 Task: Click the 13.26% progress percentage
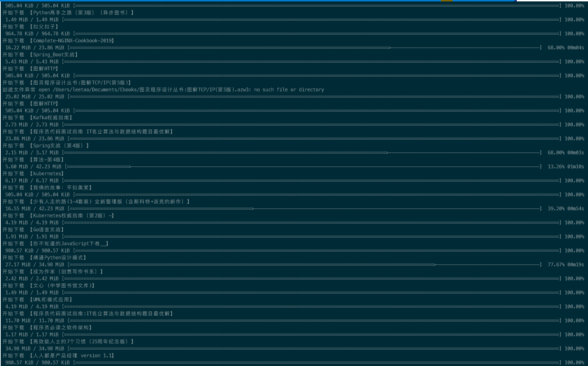point(556,167)
